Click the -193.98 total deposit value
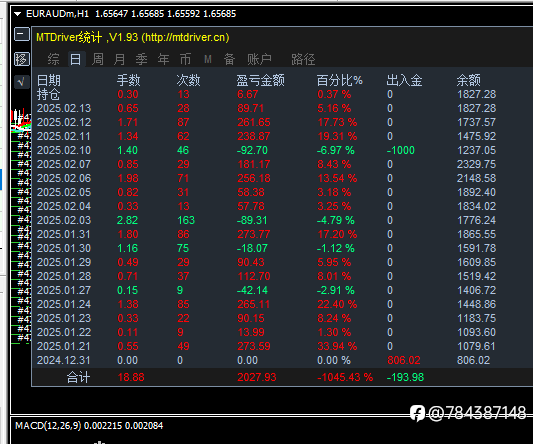Image resolution: width=533 pixels, height=444 pixels. pyautogui.click(x=405, y=377)
